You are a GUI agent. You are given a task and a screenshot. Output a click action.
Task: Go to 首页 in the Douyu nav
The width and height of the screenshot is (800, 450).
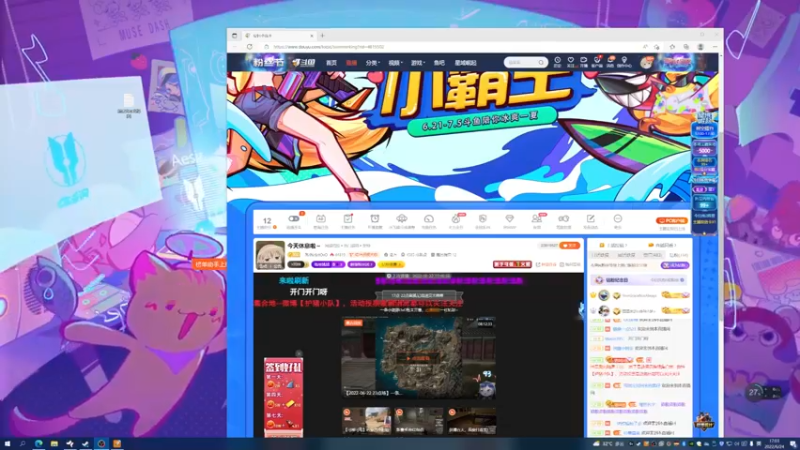click(x=332, y=63)
